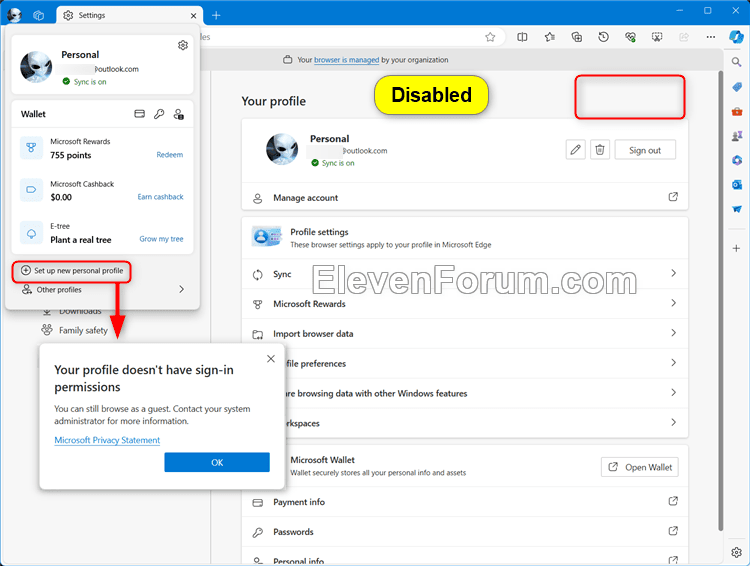Viewport: 750px width, 566px height.
Task: Open Copilot sidebar icon
Action: [x=737, y=37]
